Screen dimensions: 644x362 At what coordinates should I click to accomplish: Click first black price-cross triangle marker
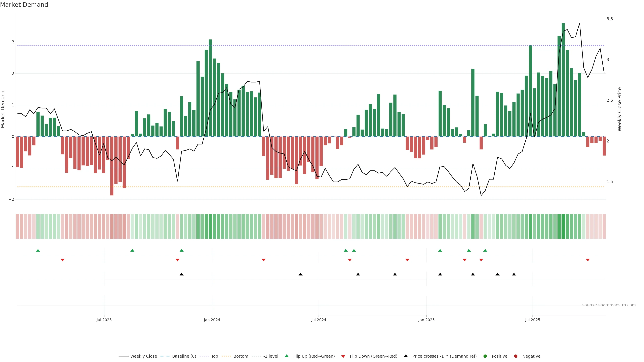(x=182, y=274)
